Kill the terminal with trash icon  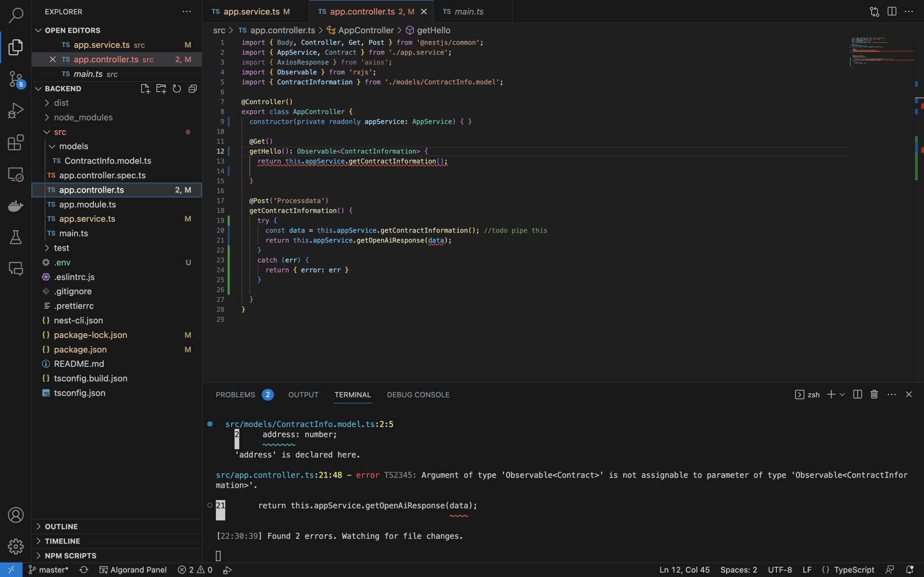click(x=874, y=394)
